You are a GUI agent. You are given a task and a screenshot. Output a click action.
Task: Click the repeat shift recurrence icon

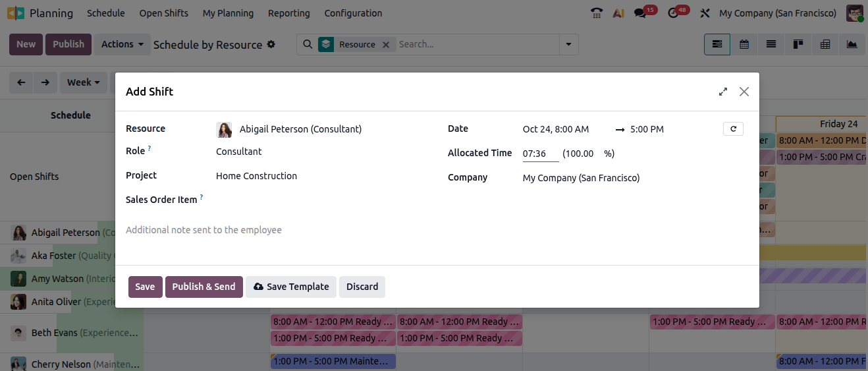(733, 129)
